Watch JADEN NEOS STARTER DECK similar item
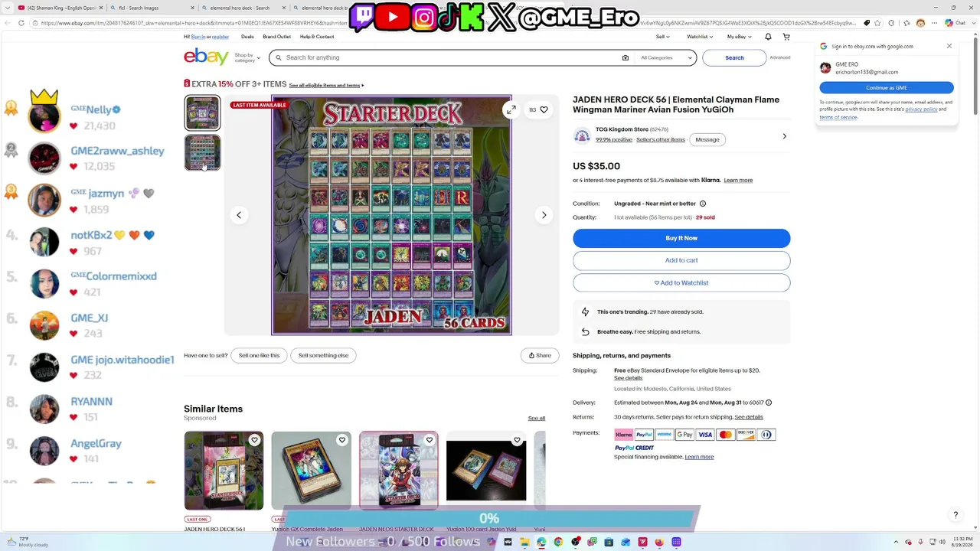This screenshot has width=980, height=551. click(430, 440)
